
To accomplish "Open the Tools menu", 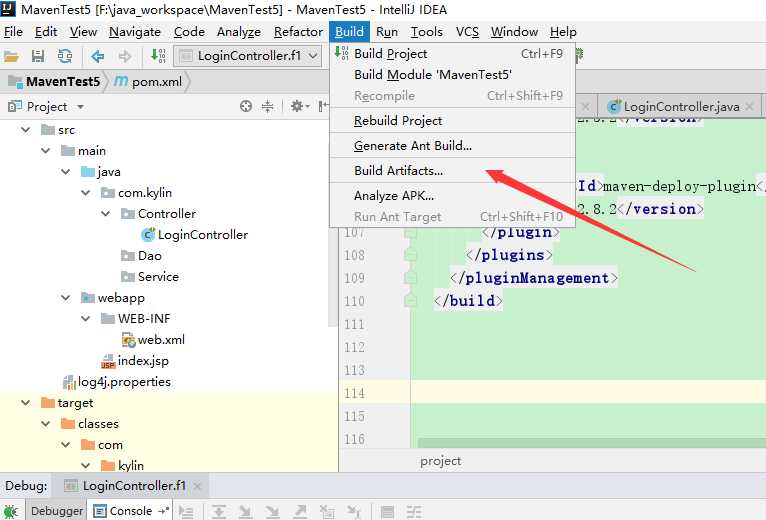I will click(426, 32).
